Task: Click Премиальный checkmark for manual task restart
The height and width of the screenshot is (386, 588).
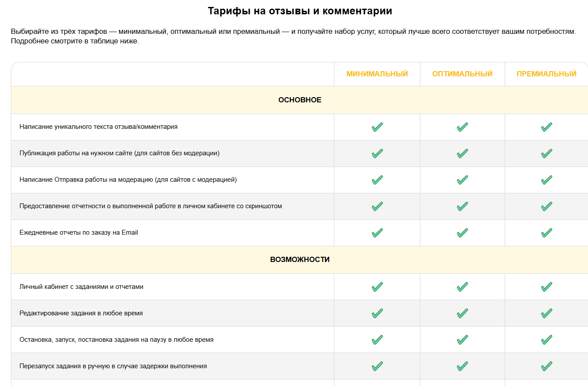Action: [x=546, y=366]
